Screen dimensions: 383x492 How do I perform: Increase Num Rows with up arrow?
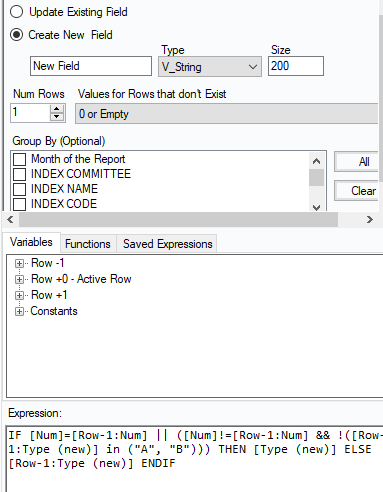tap(57, 109)
